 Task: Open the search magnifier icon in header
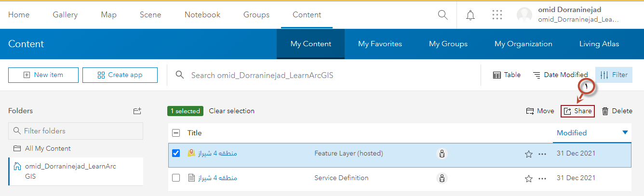(x=443, y=15)
